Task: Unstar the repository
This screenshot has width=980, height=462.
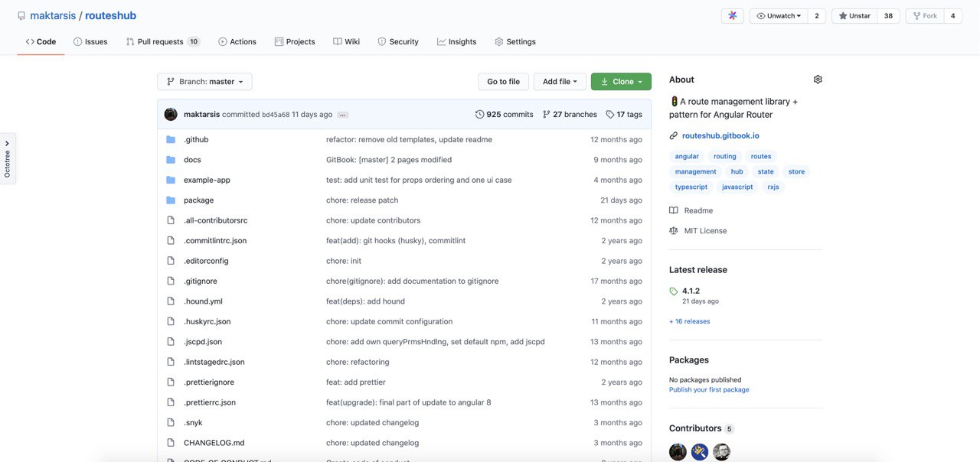Action: click(854, 16)
